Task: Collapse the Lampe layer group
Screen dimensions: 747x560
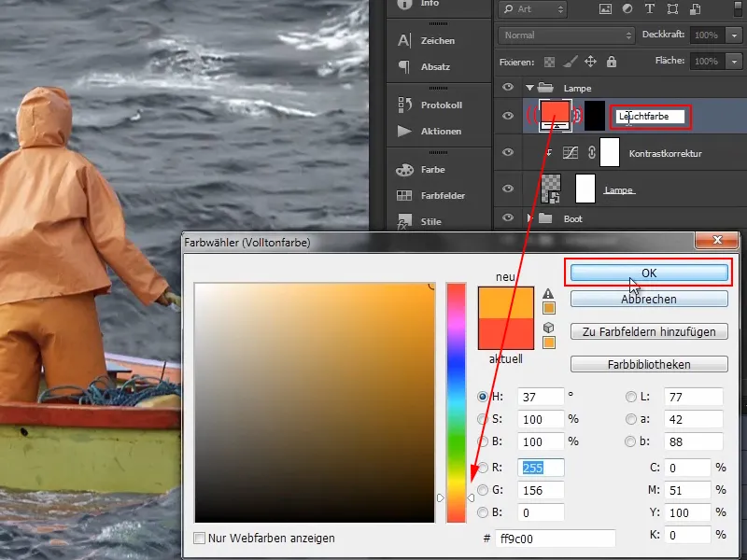Action: [529, 88]
